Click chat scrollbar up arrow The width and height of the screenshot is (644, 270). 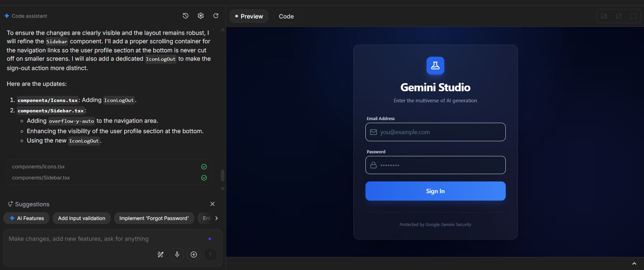coord(222,30)
